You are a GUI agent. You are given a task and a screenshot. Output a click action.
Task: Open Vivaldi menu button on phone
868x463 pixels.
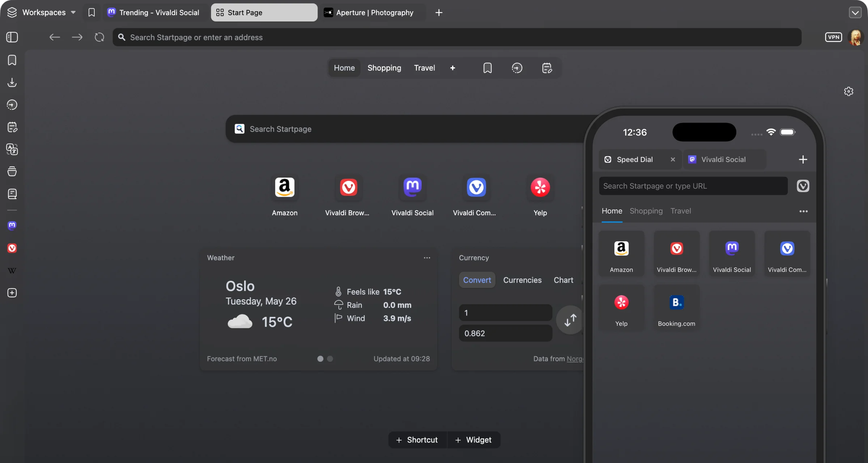[803, 186]
